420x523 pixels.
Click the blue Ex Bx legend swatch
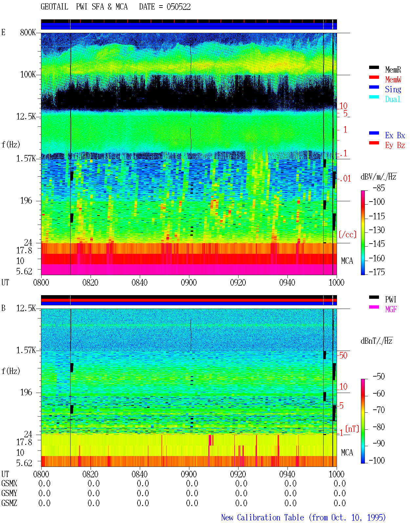tap(374, 133)
